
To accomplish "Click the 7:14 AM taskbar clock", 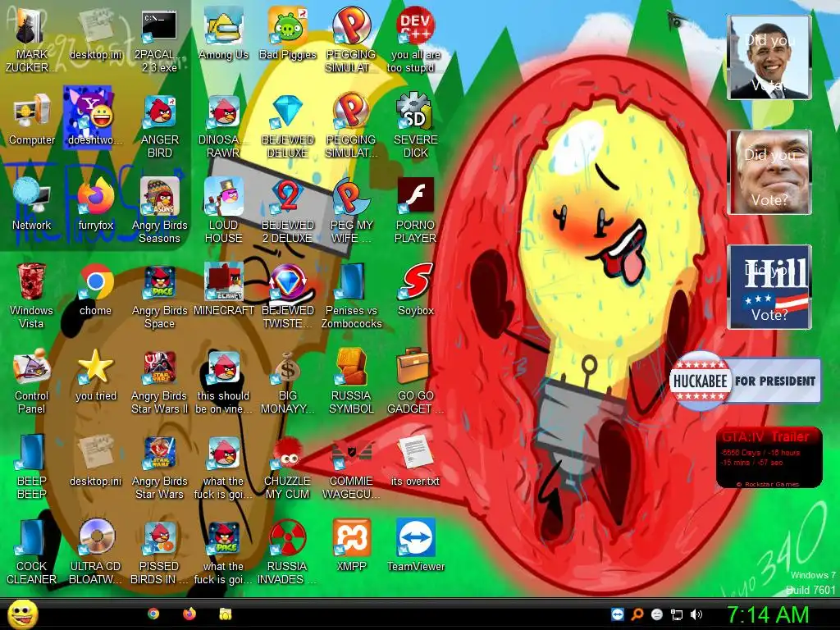I will pos(767,615).
